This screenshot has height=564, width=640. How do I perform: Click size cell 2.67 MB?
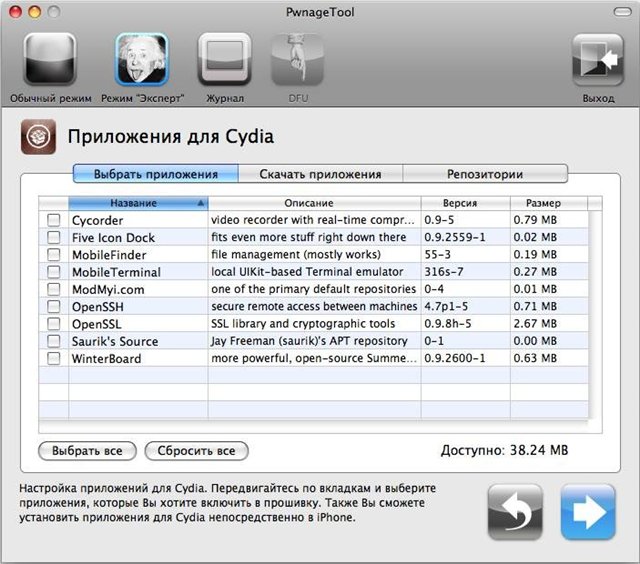point(535,324)
